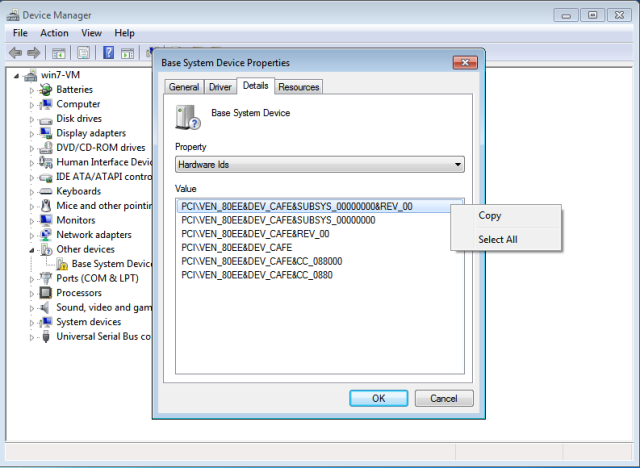Collapse the Other devices node

31,250
